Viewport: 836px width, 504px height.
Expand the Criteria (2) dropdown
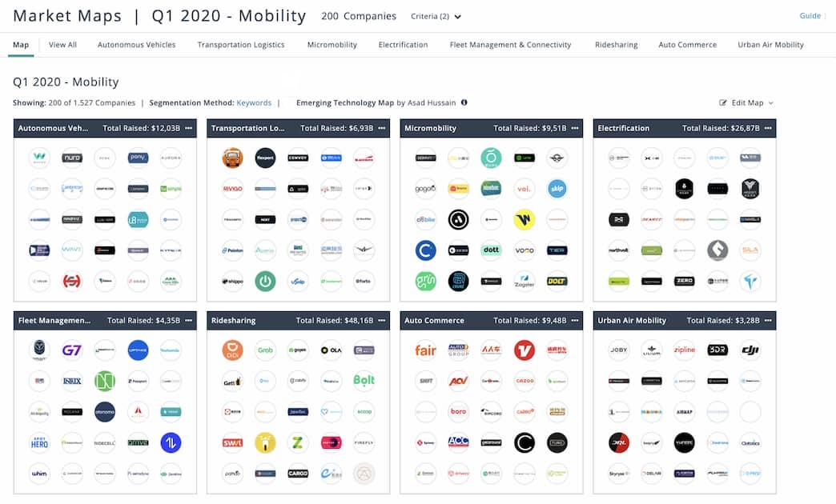pyautogui.click(x=436, y=17)
